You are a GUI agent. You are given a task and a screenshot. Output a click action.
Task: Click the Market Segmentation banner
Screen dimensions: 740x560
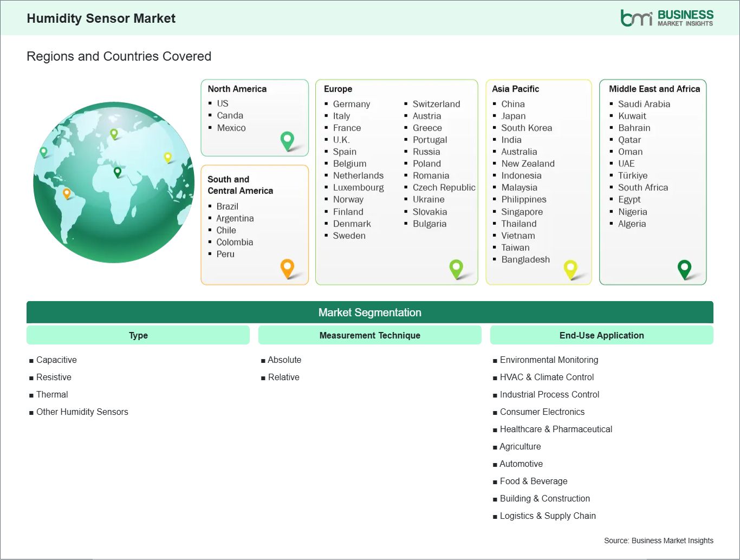click(369, 312)
